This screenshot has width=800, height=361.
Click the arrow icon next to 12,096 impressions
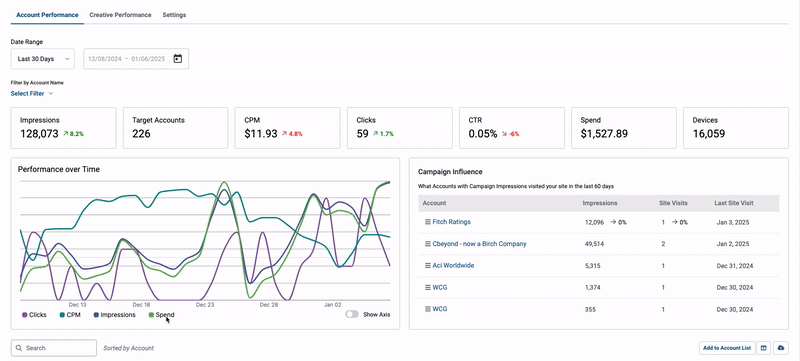tap(613, 222)
